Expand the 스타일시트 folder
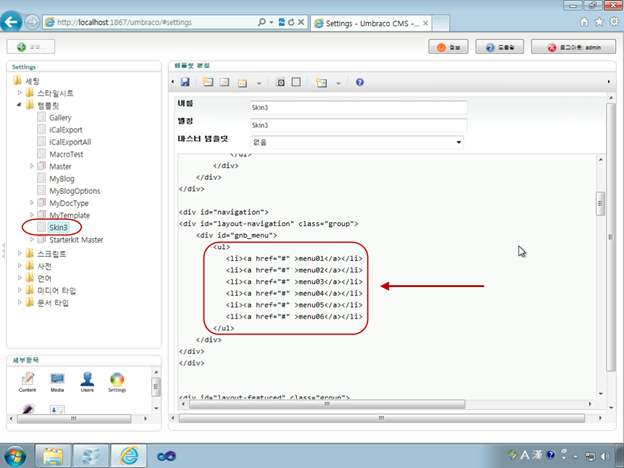Screen dimensions: 624x468 tap(20, 93)
